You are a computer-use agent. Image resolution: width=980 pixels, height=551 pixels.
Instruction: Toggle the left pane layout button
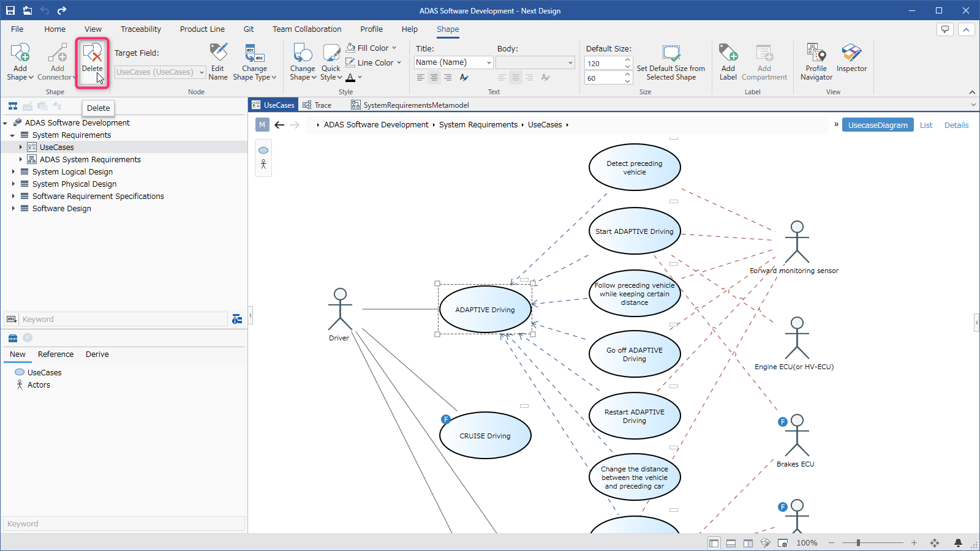coord(714,543)
